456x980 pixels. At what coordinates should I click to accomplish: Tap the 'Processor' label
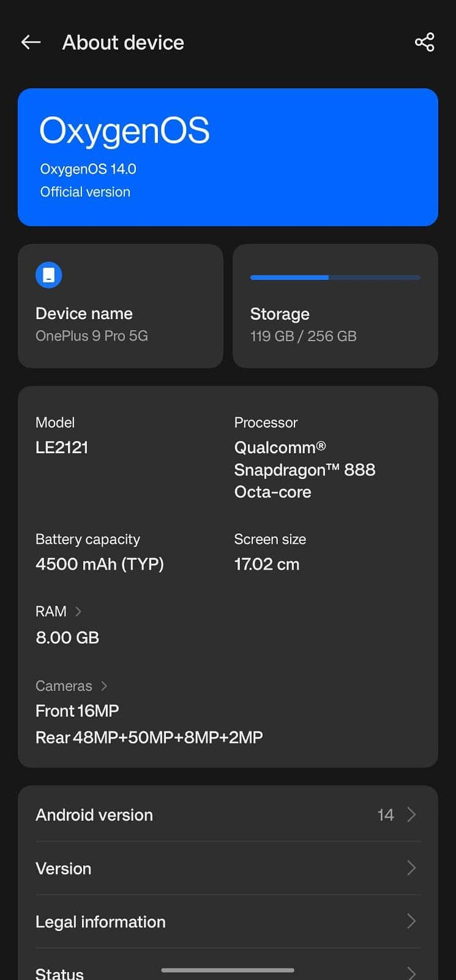tap(266, 423)
